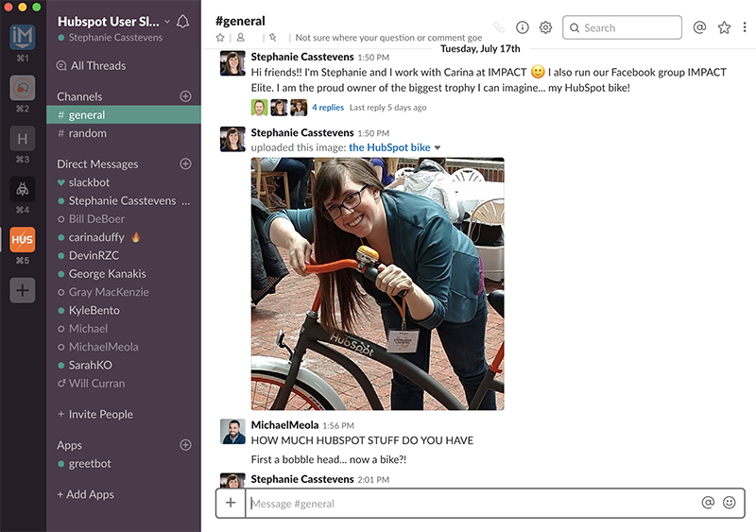The width and height of the screenshot is (756, 532).
Task: Open Stephanie Casstevens direct message in sidebar
Action: click(x=124, y=200)
